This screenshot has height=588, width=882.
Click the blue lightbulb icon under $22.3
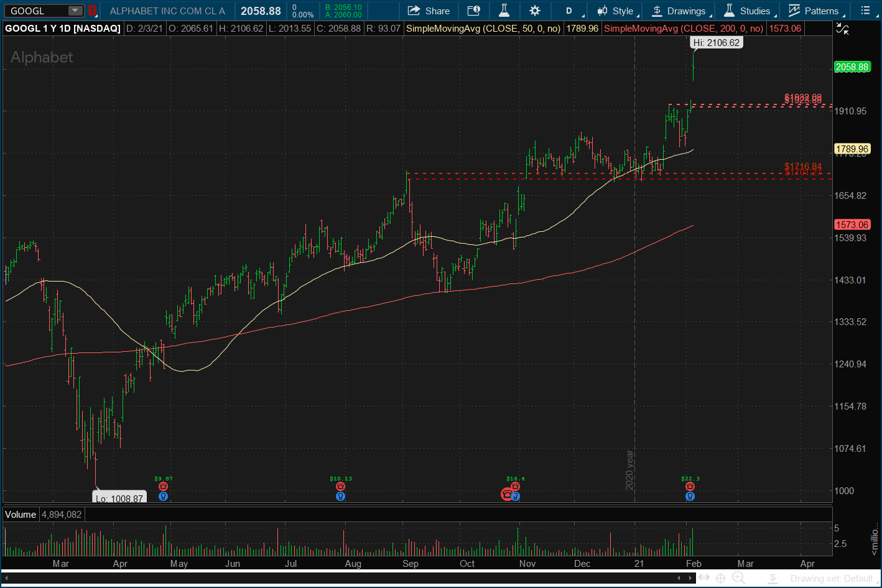(x=690, y=497)
